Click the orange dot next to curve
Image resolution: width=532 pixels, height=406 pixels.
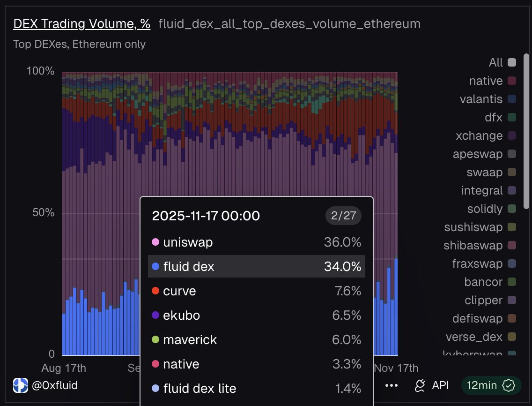(156, 291)
